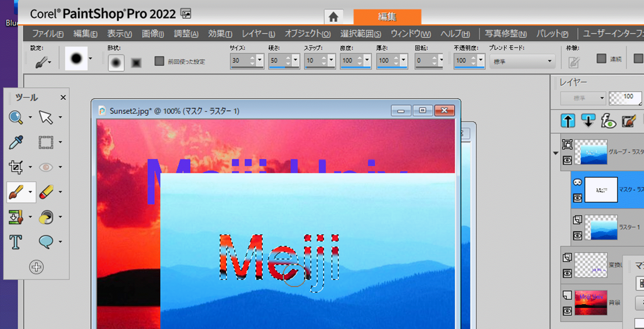Select the Dropper tool
Image resolution: width=644 pixels, height=329 pixels.
[x=16, y=142]
